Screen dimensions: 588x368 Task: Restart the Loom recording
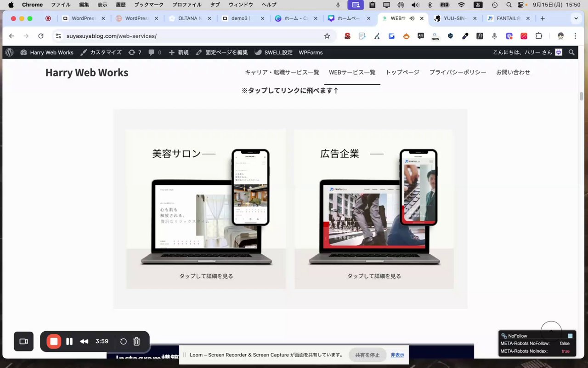click(x=123, y=341)
